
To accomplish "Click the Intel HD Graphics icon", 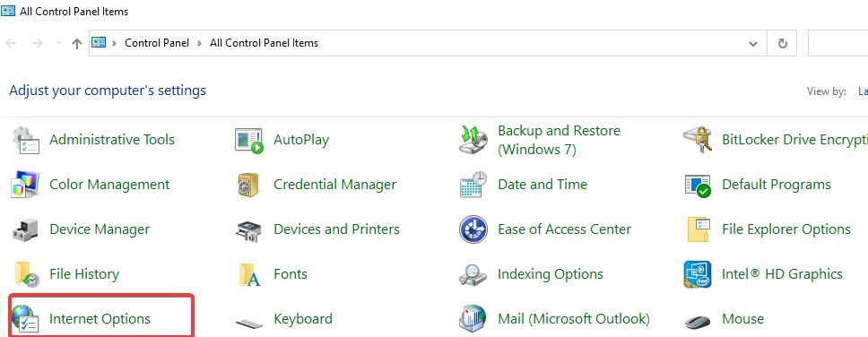I will [698, 274].
